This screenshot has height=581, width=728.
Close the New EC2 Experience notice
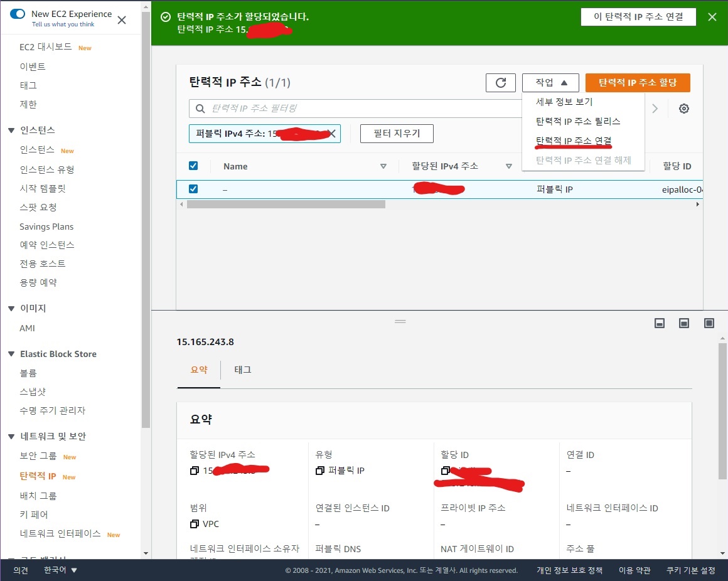[x=122, y=20]
